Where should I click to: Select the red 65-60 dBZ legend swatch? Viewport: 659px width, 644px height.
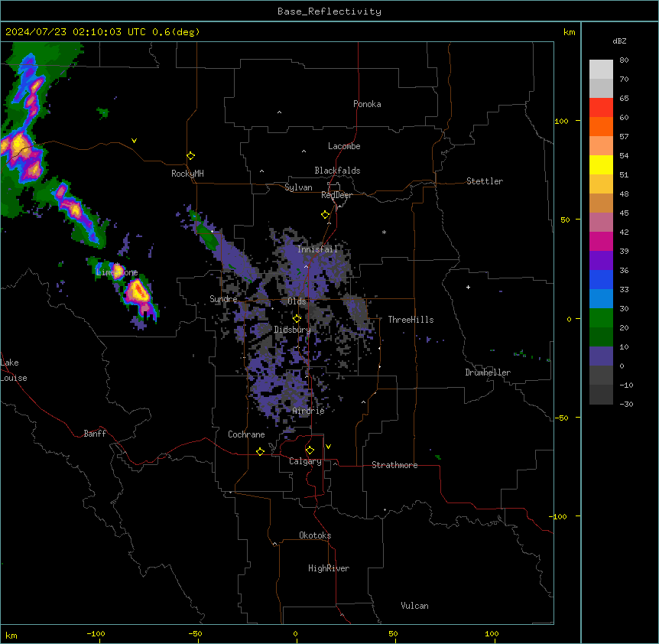[x=601, y=108]
